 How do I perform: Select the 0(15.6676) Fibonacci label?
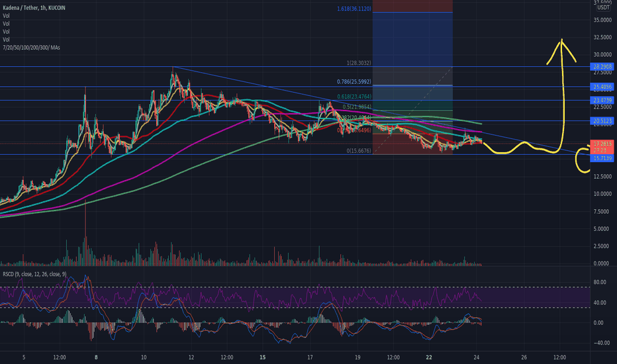(358, 151)
